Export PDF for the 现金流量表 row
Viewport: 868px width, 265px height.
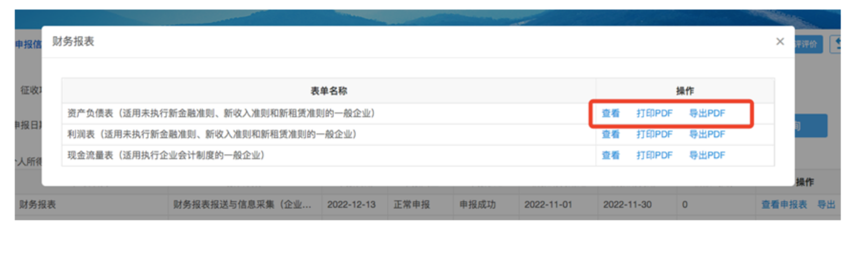pyautogui.click(x=707, y=155)
